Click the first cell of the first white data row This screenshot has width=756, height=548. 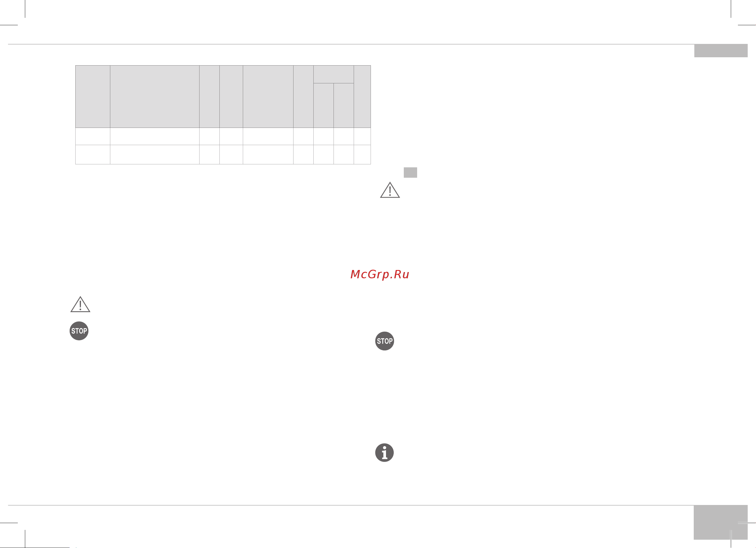coord(93,136)
